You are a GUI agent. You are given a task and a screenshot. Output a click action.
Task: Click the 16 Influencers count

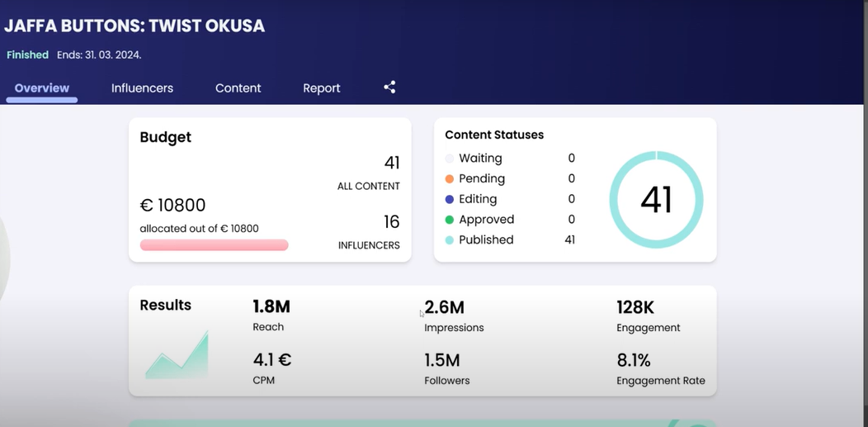[x=391, y=222]
